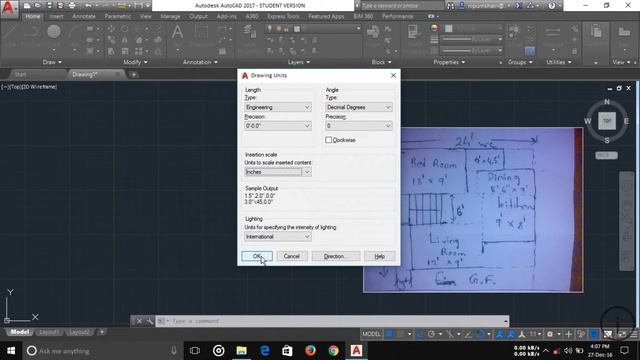Toggle drawing grid display in status bar
This screenshot has height=360, width=640.
tap(389, 334)
